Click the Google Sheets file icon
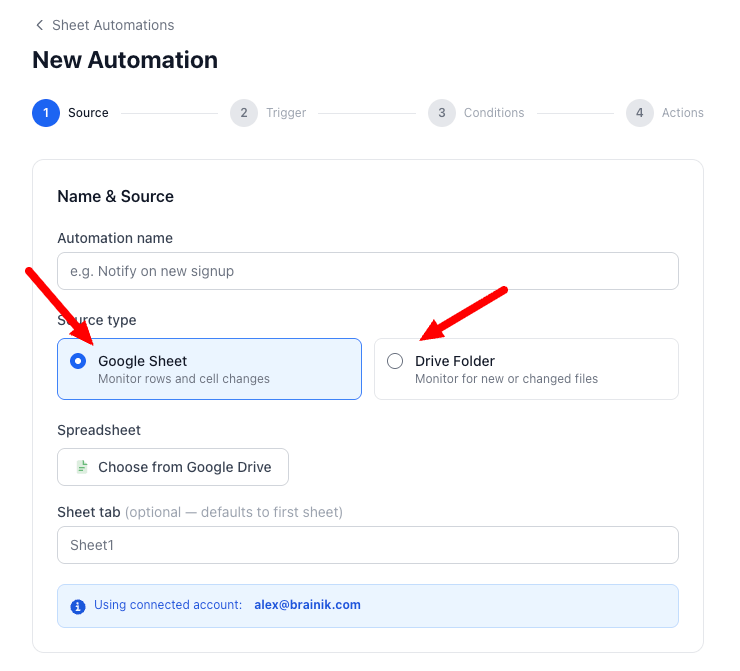740x671 pixels. [82, 467]
